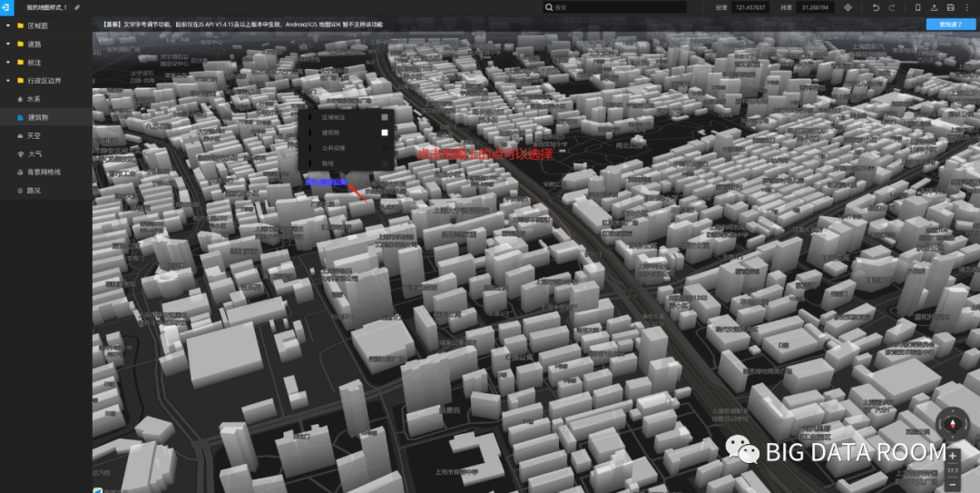This screenshot has height=493, width=980.
Task: Save the map style with disk icon
Action: coord(951,7)
